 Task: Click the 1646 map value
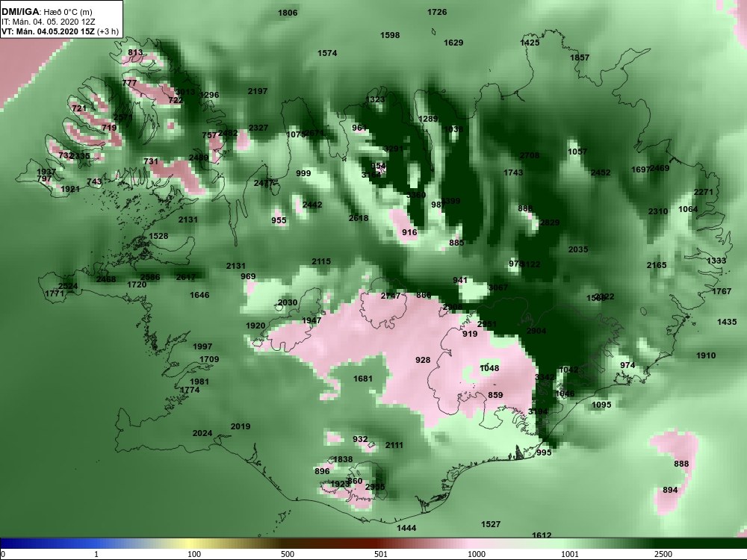tap(199, 295)
